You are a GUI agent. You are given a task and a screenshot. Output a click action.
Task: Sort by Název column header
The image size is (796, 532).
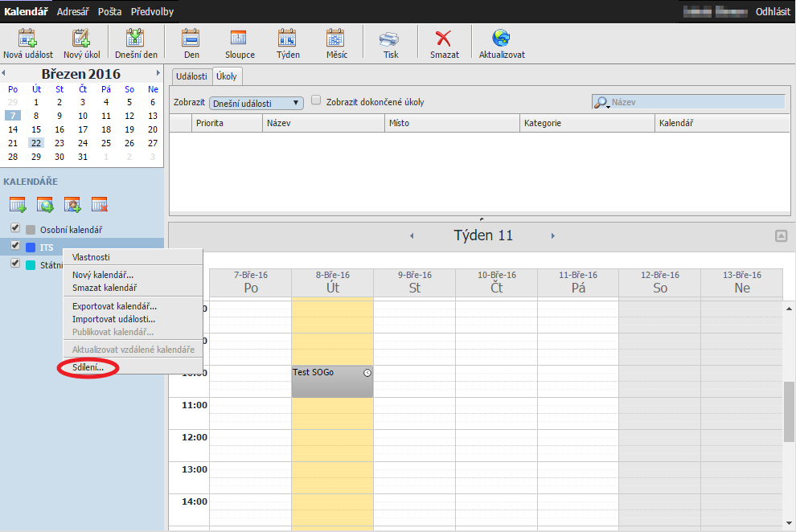coord(323,123)
